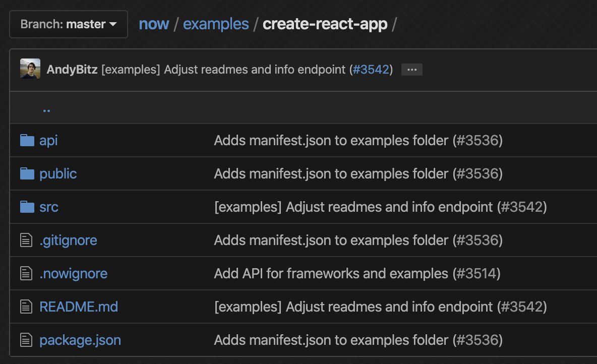Click the src folder icon

pos(27,207)
